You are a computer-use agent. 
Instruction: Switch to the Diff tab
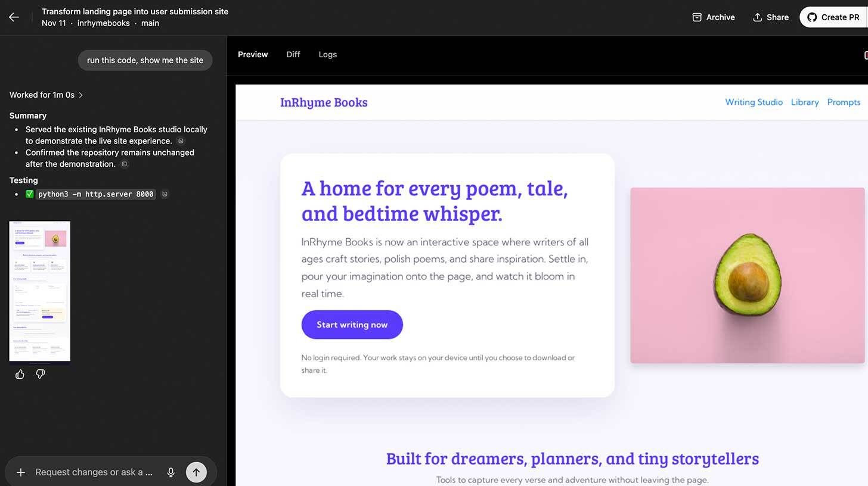(x=293, y=54)
